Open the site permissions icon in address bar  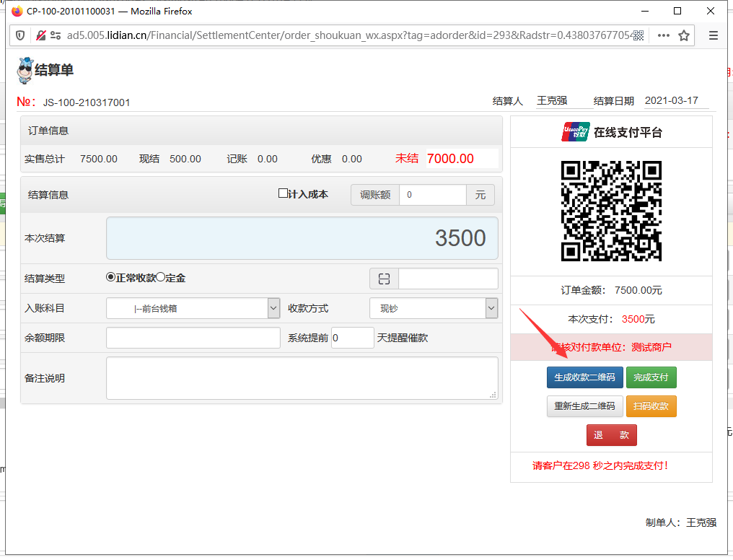pos(56,35)
